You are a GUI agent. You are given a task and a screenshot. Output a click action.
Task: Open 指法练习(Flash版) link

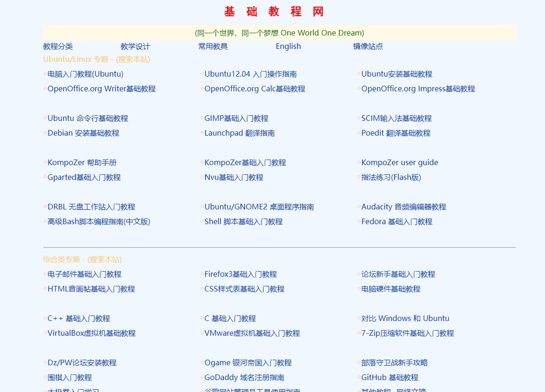click(391, 178)
